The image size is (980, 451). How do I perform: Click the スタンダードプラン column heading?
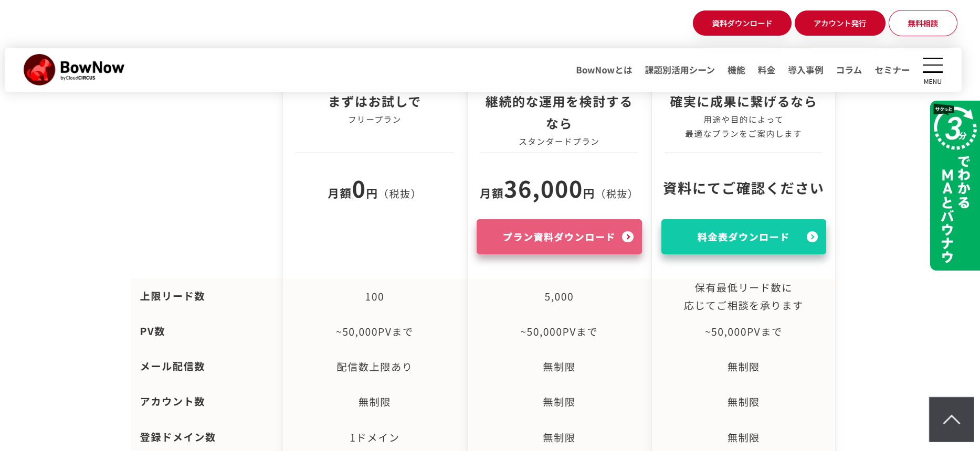pyautogui.click(x=559, y=142)
